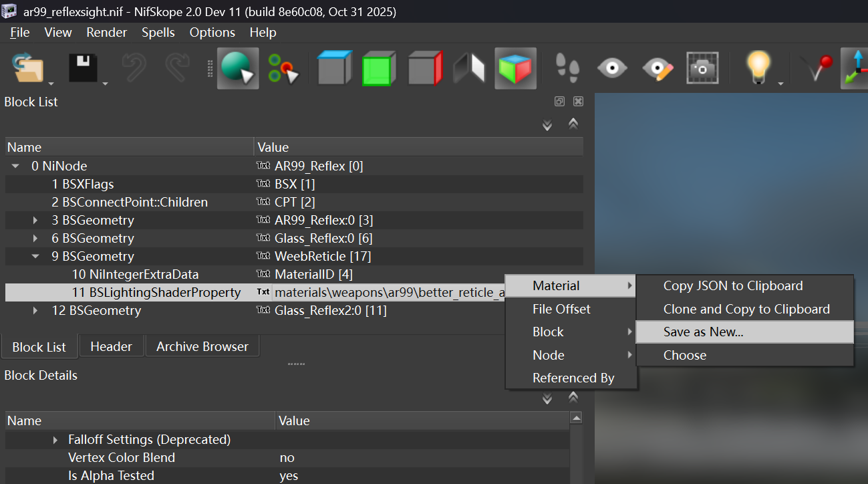Toggle the eye visibility icon
Image resolution: width=868 pixels, height=484 pixels.
coord(612,68)
